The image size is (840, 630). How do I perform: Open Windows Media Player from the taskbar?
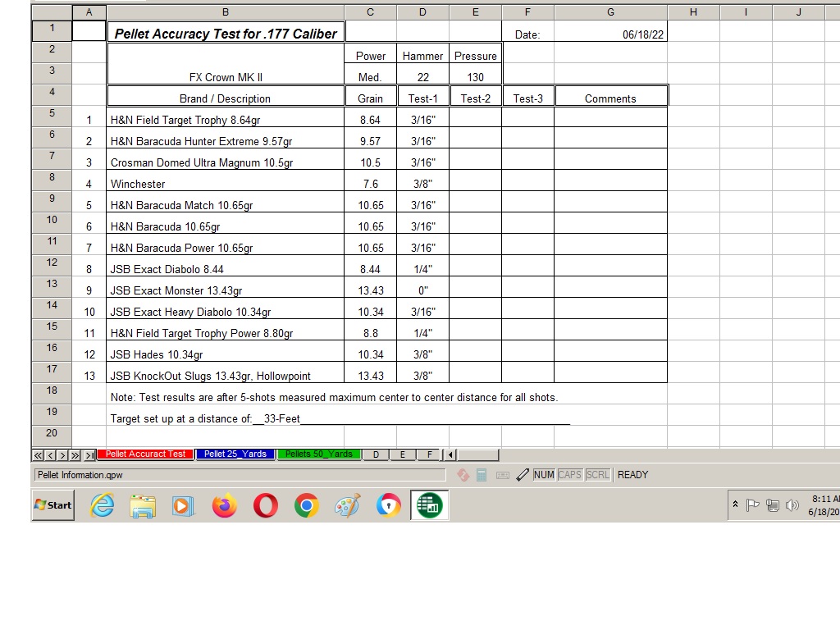coord(183,505)
